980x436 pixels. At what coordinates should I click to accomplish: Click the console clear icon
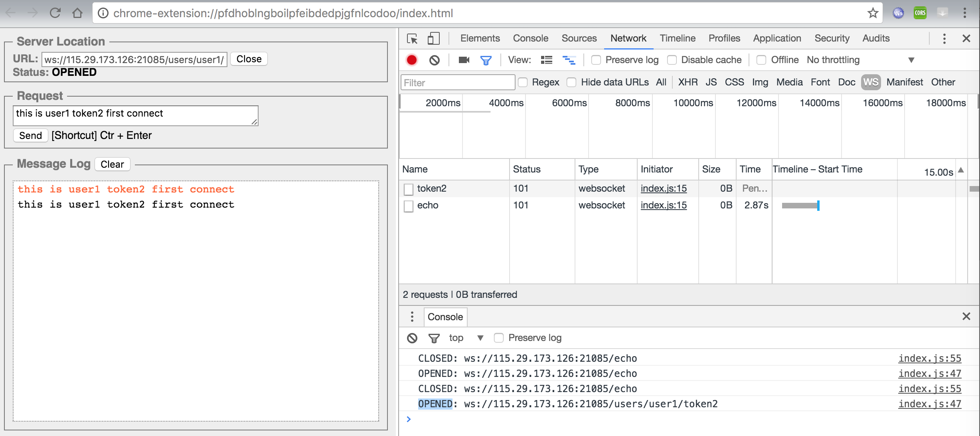point(412,338)
